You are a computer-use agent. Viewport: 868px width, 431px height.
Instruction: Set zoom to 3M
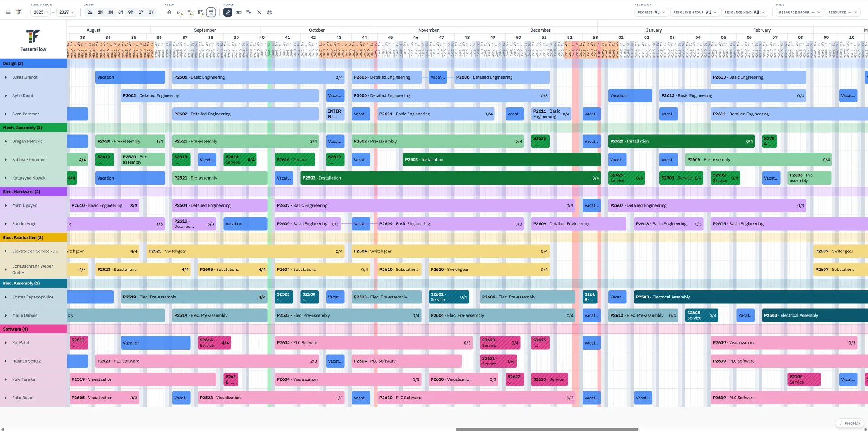click(x=110, y=12)
